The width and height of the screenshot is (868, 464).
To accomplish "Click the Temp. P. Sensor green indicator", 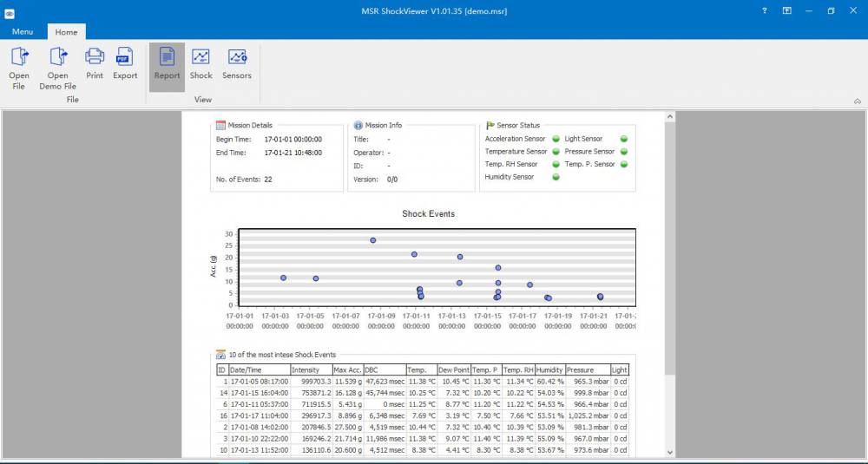I will point(624,164).
